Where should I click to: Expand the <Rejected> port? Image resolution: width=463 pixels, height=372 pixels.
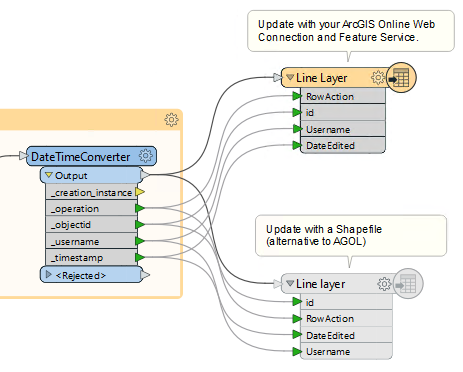click(49, 274)
